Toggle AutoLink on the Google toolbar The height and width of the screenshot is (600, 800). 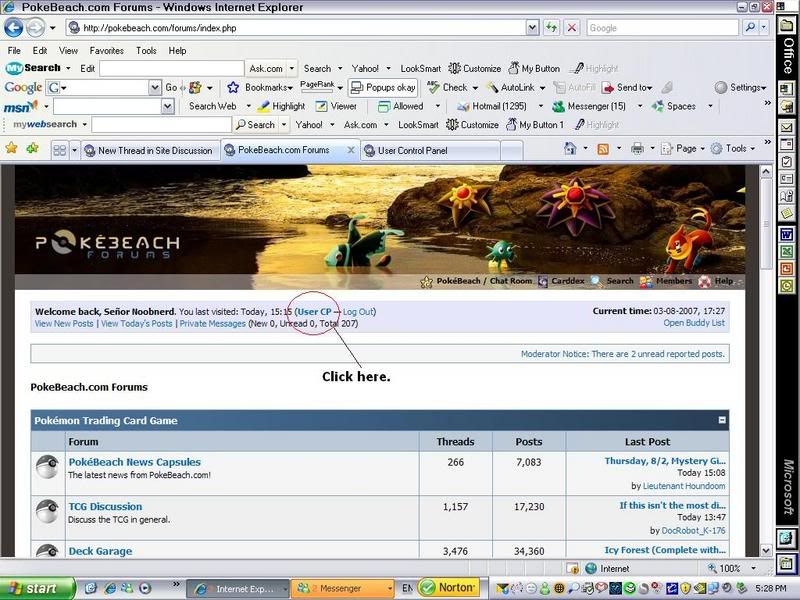510,87
